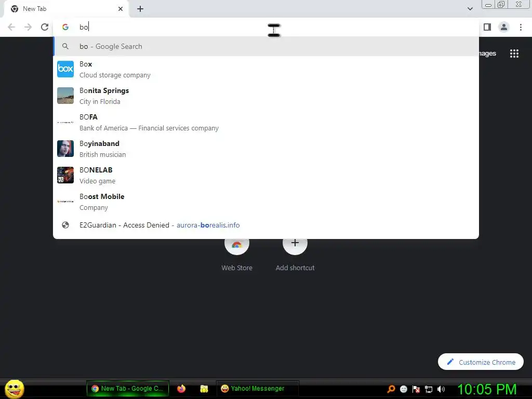The width and height of the screenshot is (532, 399).
Task: Click the round smiley tray icon
Action: click(x=404, y=389)
